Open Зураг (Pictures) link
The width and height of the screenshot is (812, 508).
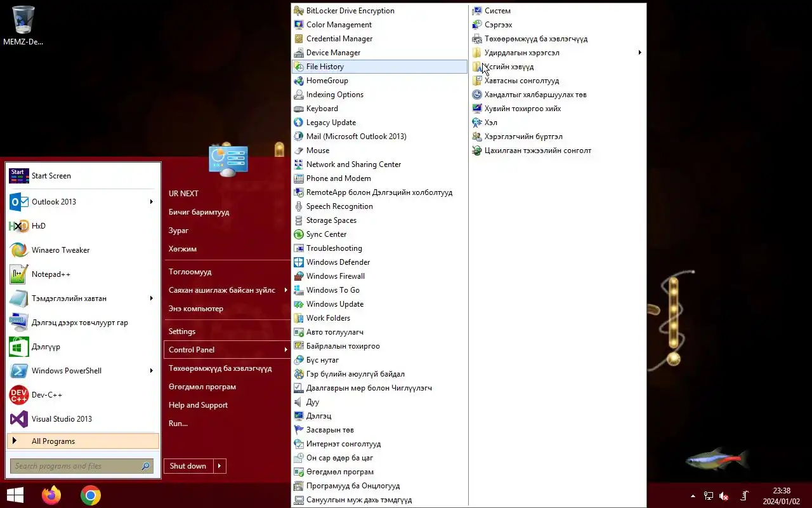(x=226, y=231)
